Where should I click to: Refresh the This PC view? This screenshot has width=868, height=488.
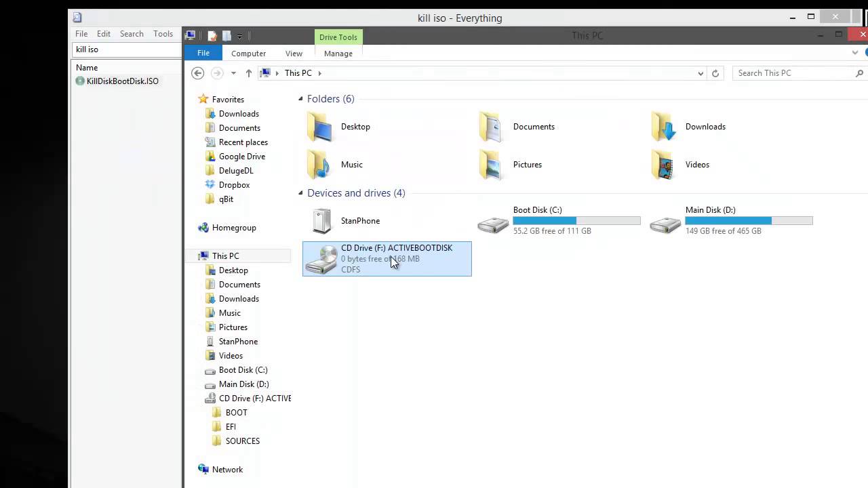coord(715,73)
